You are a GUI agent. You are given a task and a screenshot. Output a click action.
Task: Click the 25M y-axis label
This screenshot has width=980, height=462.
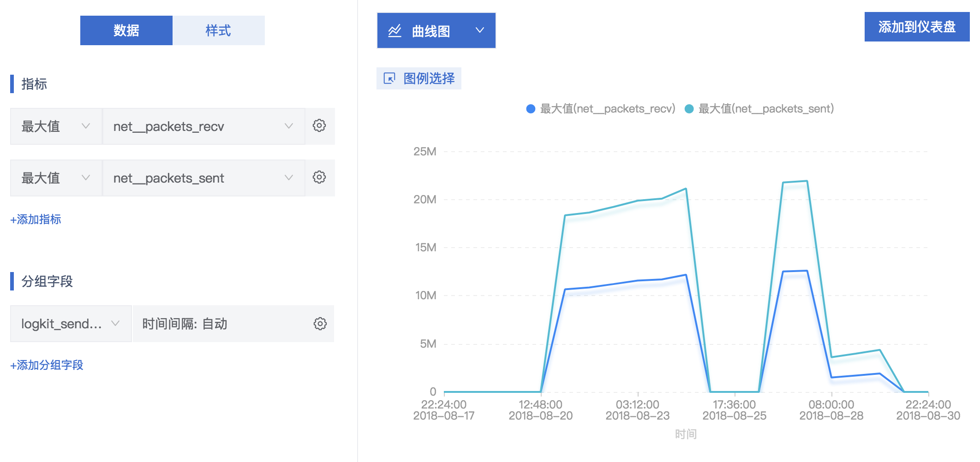point(424,152)
